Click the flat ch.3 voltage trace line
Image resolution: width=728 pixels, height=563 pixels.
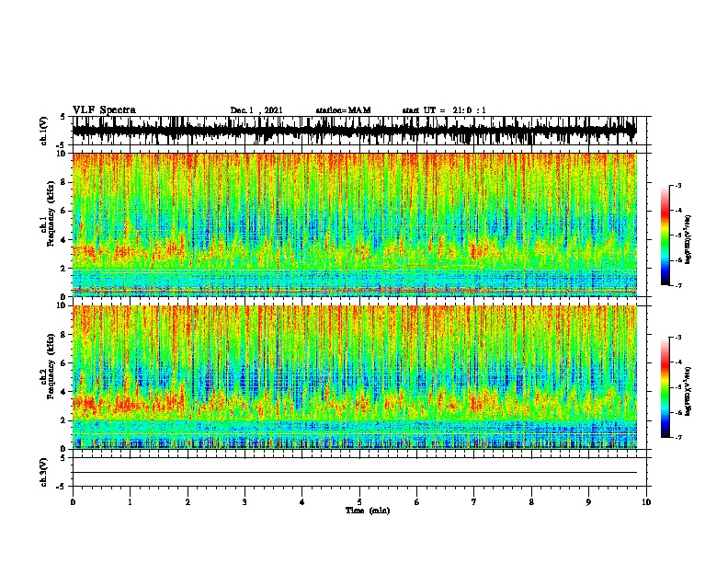(354, 473)
